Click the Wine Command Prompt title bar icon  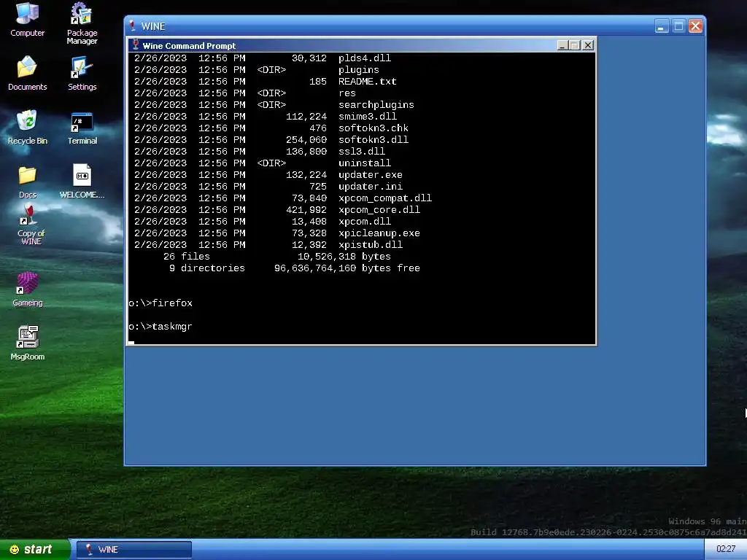(135, 45)
